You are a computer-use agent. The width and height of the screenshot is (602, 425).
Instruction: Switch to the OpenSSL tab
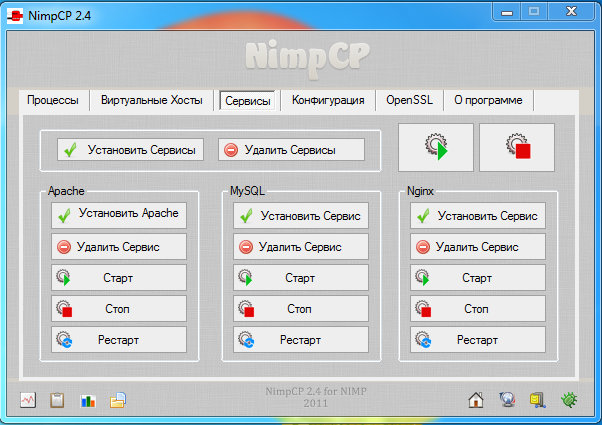[409, 100]
